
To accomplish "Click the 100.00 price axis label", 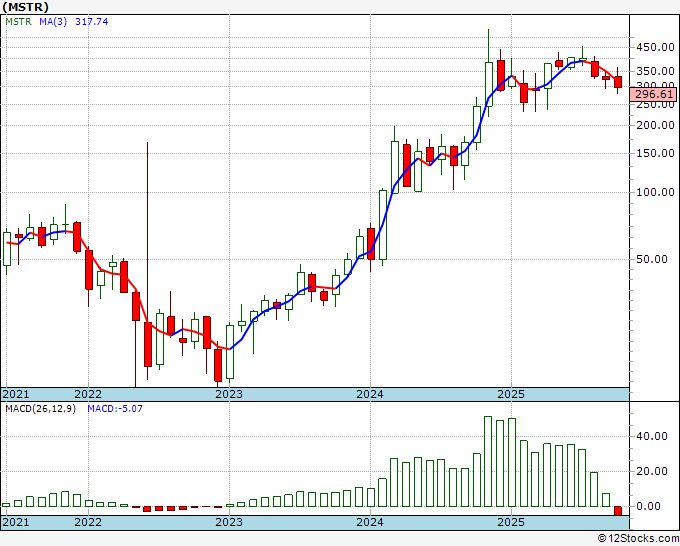I will 654,192.
